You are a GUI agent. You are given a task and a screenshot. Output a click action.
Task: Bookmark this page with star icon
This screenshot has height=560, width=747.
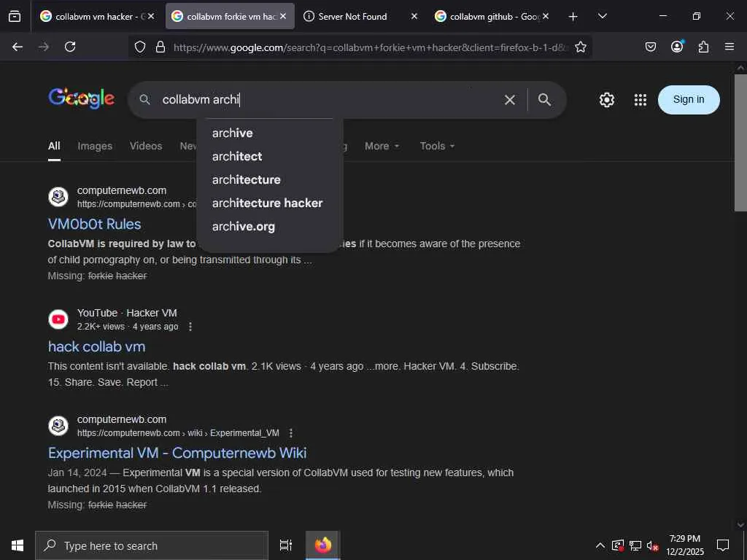(x=580, y=47)
